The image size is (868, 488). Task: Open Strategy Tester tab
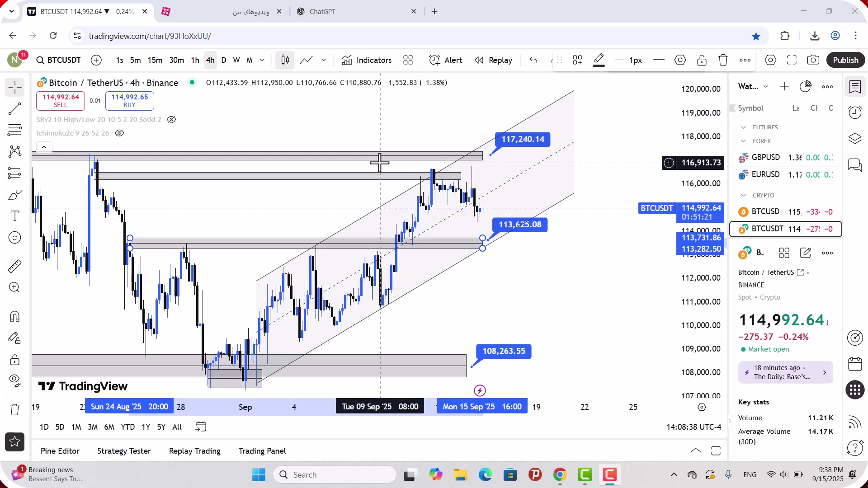[x=124, y=451]
